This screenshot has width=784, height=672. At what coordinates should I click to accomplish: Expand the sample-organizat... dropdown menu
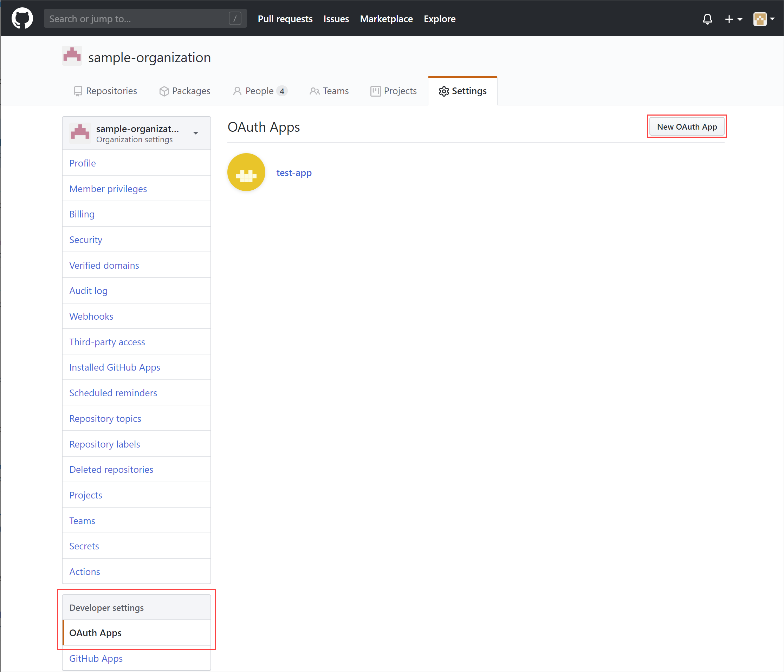click(196, 131)
